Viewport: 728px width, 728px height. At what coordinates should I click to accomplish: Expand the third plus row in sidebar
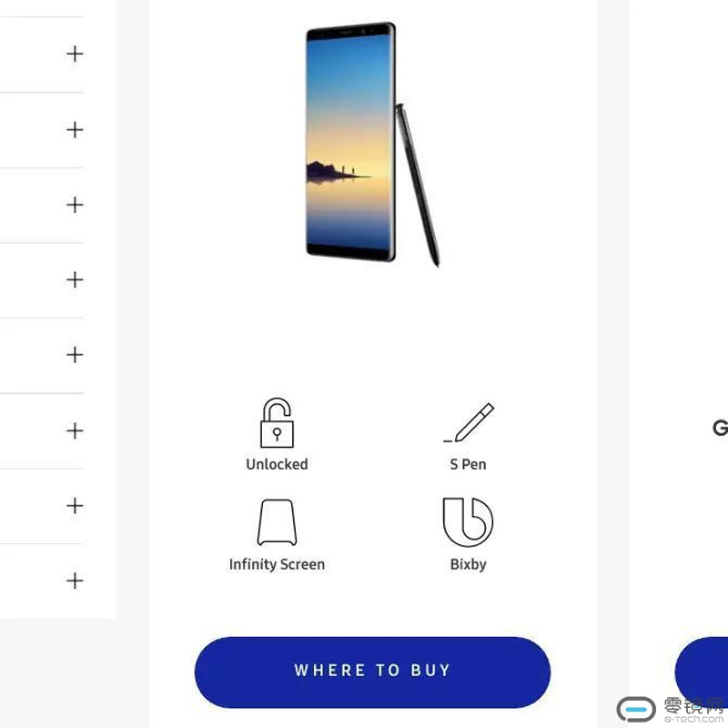tap(75, 205)
